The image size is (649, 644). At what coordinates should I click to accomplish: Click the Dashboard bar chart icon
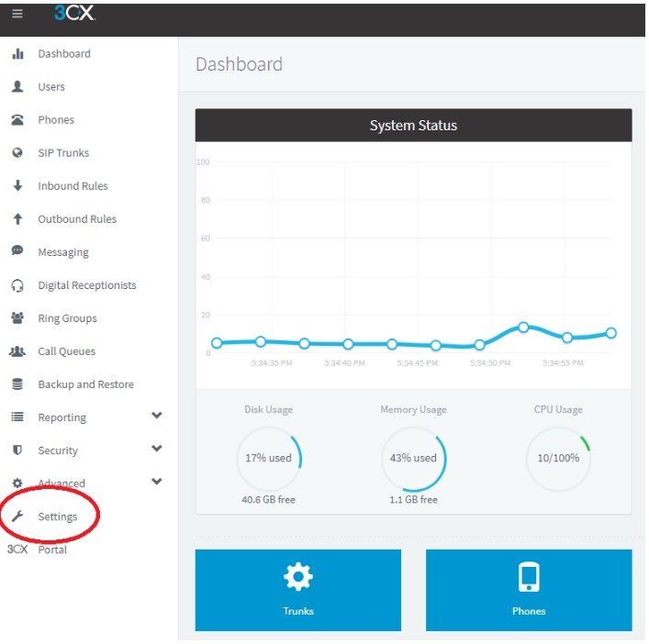pos(17,54)
